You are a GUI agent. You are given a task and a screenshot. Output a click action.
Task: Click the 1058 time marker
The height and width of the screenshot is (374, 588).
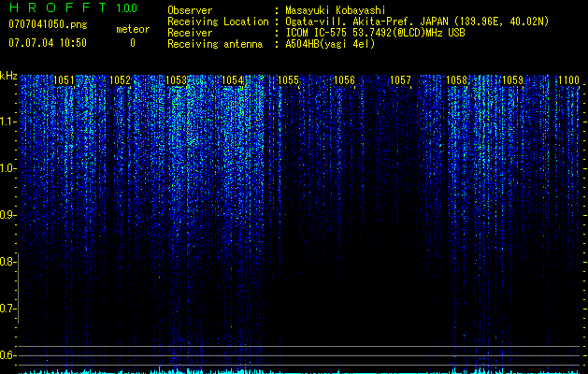[x=457, y=80]
